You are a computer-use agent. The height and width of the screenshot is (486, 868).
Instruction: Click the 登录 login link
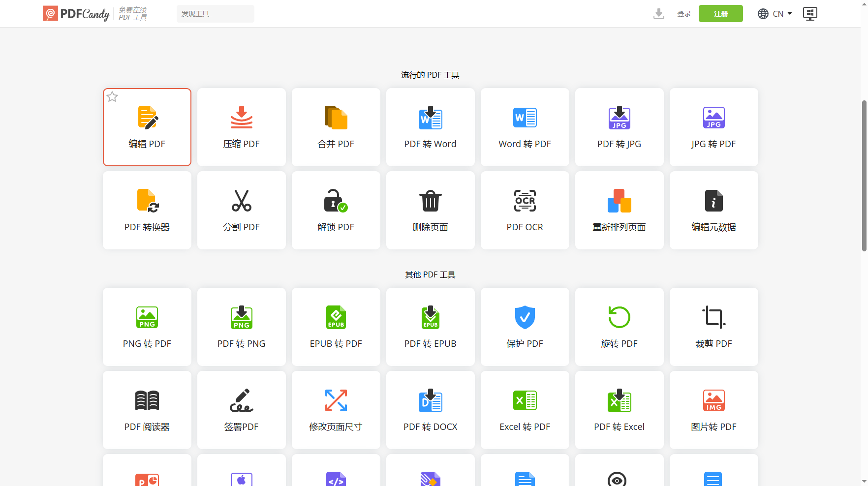tap(684, 14)
